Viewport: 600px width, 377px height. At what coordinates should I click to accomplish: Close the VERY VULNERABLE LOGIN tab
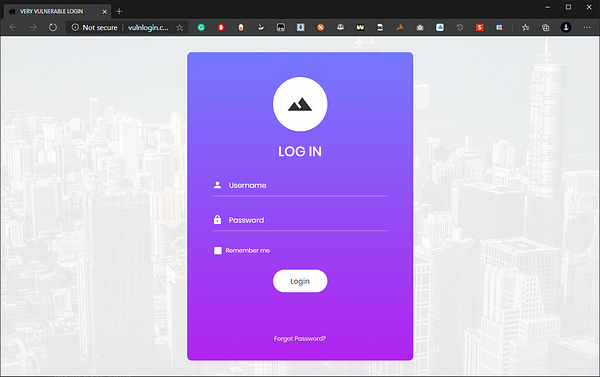(x=104, y=12)
